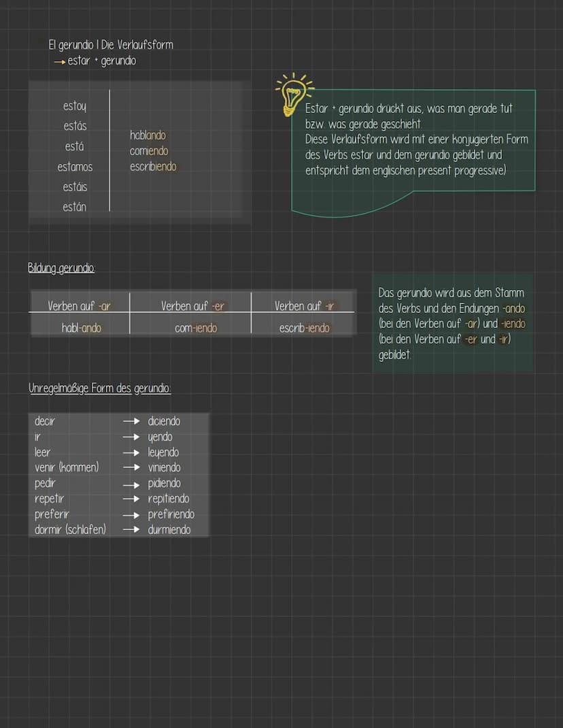Screen dimensions: 563x728
Task: Click the heading 'Bildung gerundio'
Action: click(x=61, y=268)
